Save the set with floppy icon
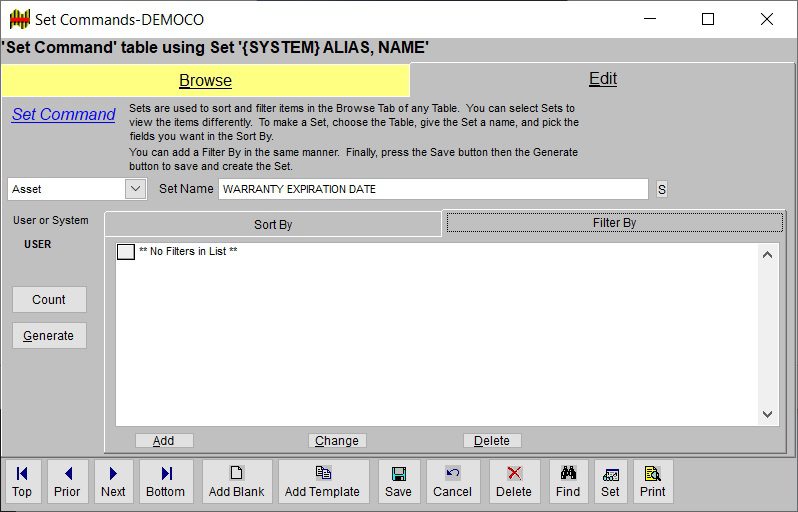This screenshot has height=512, width=798. click(x=398, y=481)
